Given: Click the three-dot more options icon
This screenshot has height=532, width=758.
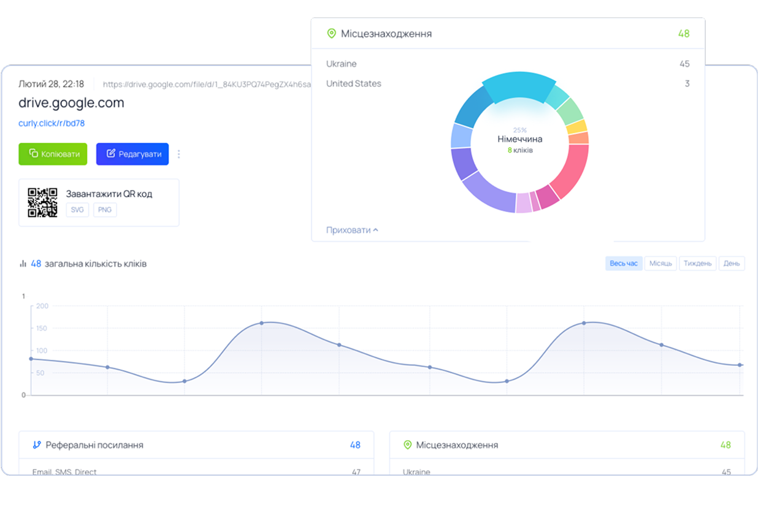Looking at the screenshot, I should click(179, 154).
